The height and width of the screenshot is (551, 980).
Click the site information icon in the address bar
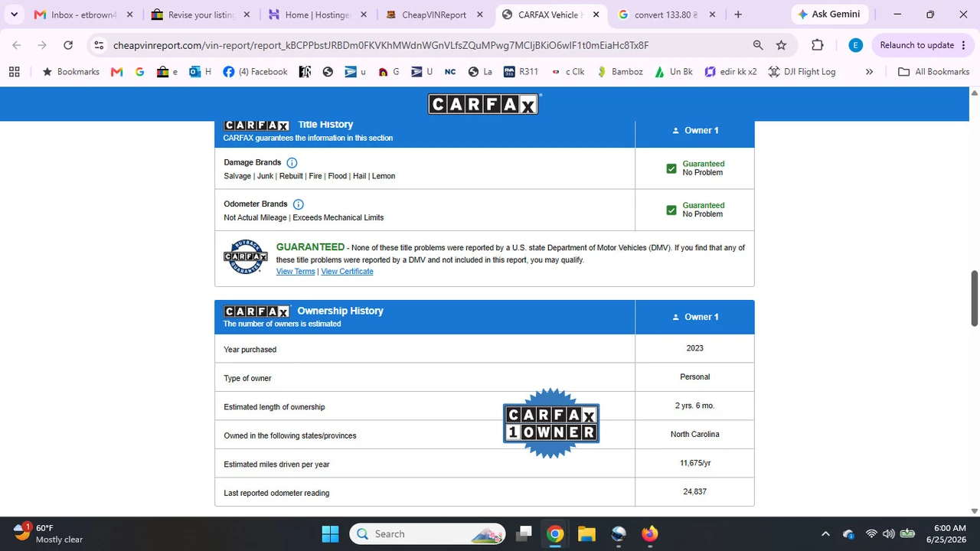99,45
